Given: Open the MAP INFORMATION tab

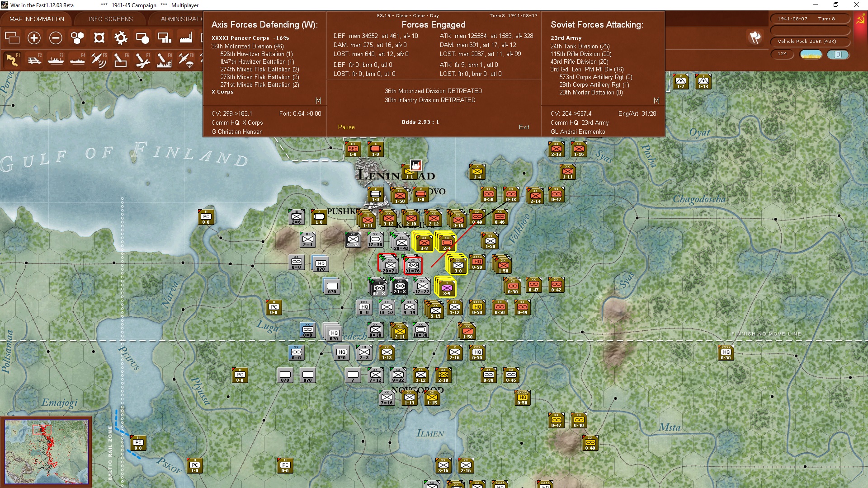Looking at the screenshot, I should [x=37, y=19].
